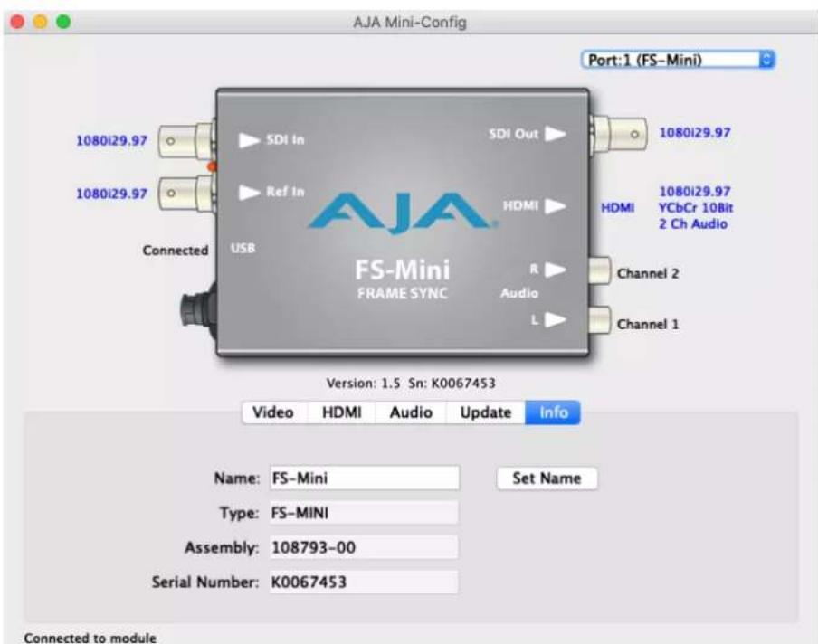The image size is (818, 644).
Task: Click the Audio L arrow icon
Action: 556,319
